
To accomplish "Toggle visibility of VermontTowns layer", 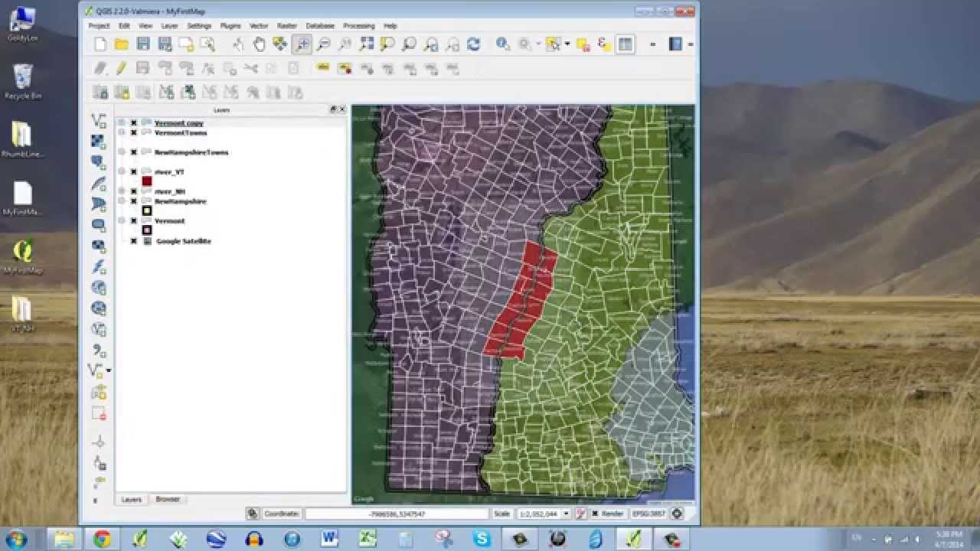I will (133, 132).
